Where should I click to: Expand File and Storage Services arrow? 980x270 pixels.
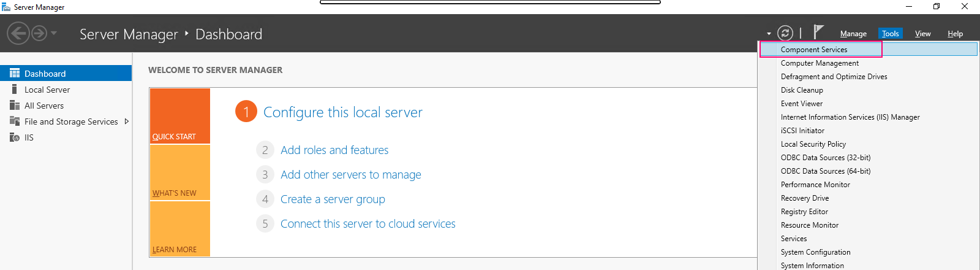127,121
